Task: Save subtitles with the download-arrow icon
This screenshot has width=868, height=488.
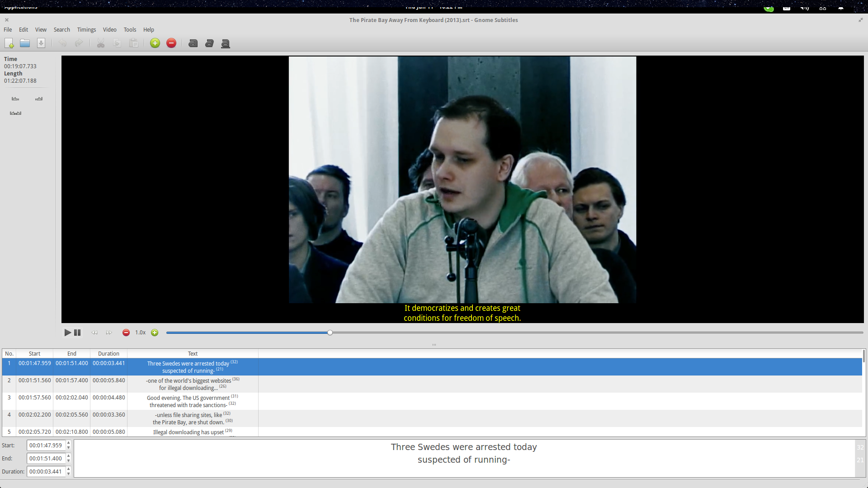Action: coord(41,43)
